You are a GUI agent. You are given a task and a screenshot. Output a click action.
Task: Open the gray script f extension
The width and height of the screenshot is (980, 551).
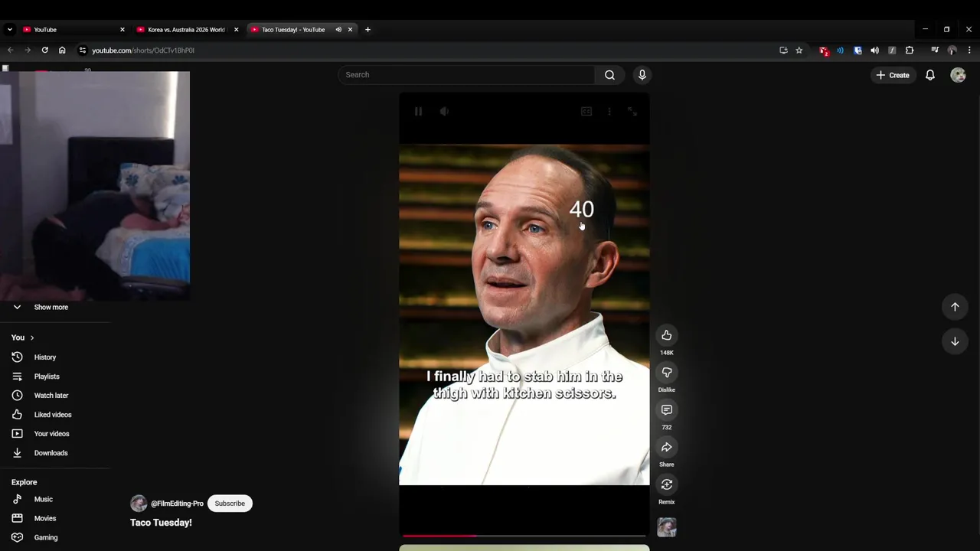click(892, 51)
